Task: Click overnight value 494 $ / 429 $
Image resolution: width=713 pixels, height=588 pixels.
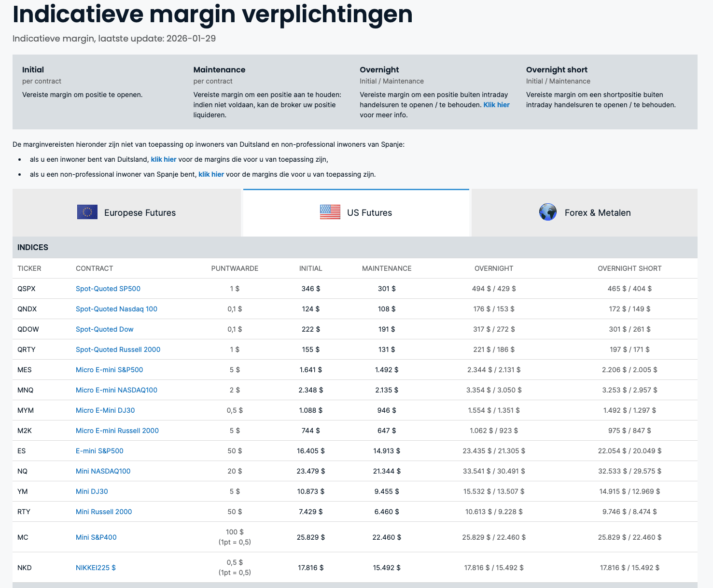Action: (494, 289)
